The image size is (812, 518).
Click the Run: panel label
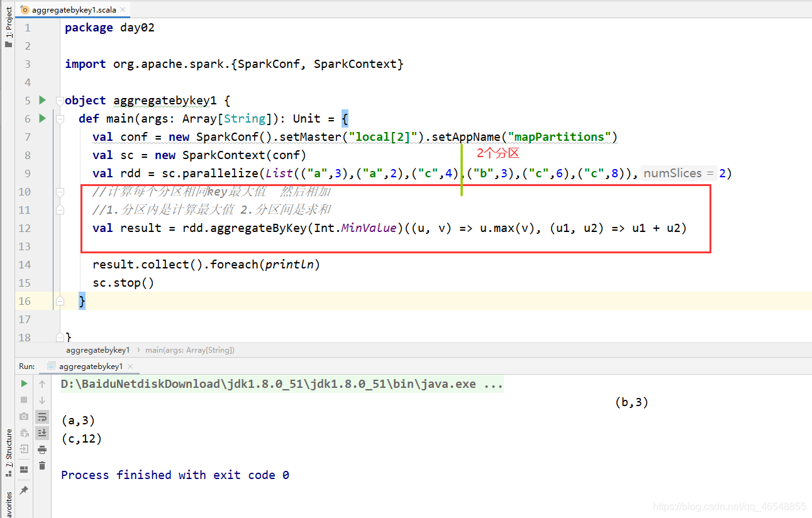[27, 366]
